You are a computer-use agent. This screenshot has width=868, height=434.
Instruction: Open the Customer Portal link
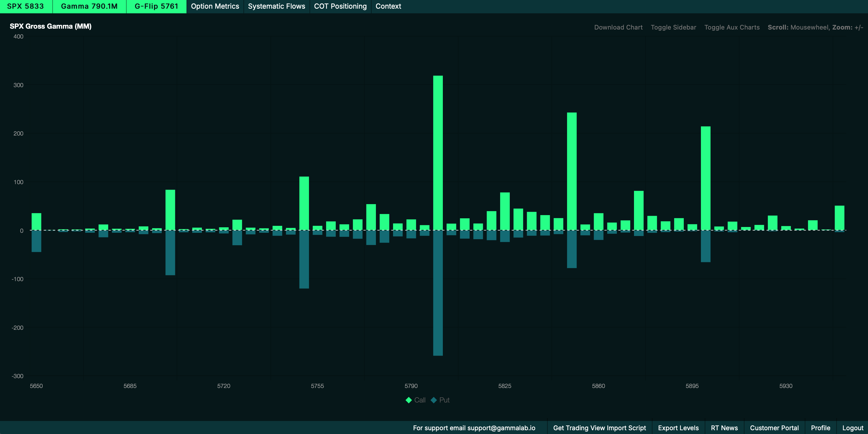774,428
